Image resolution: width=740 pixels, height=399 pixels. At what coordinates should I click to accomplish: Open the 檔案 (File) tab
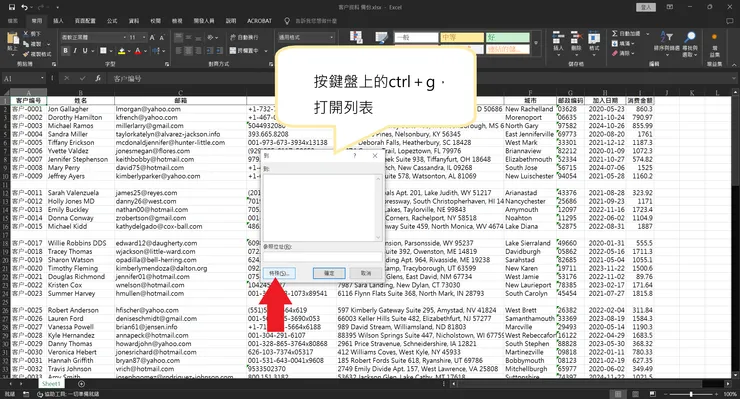click(13, 21)
